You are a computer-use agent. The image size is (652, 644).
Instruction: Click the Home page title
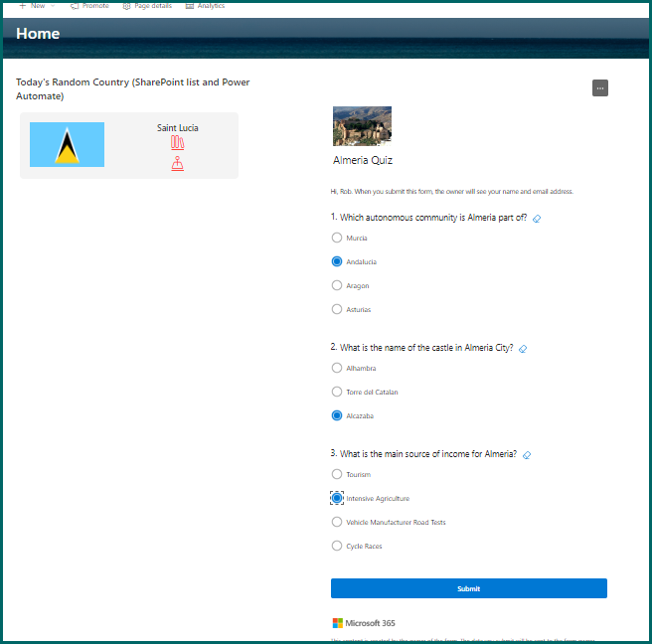[x=38, y=33]
